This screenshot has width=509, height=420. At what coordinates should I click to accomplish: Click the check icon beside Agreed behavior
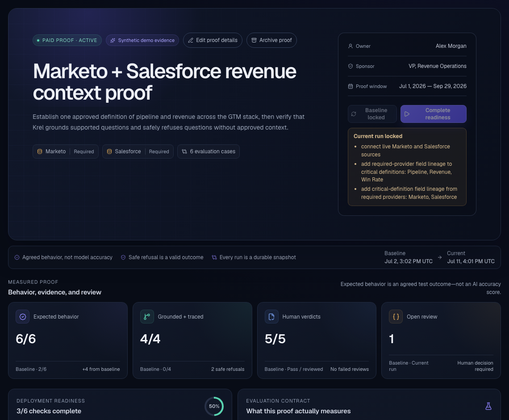tap(17, 258)
